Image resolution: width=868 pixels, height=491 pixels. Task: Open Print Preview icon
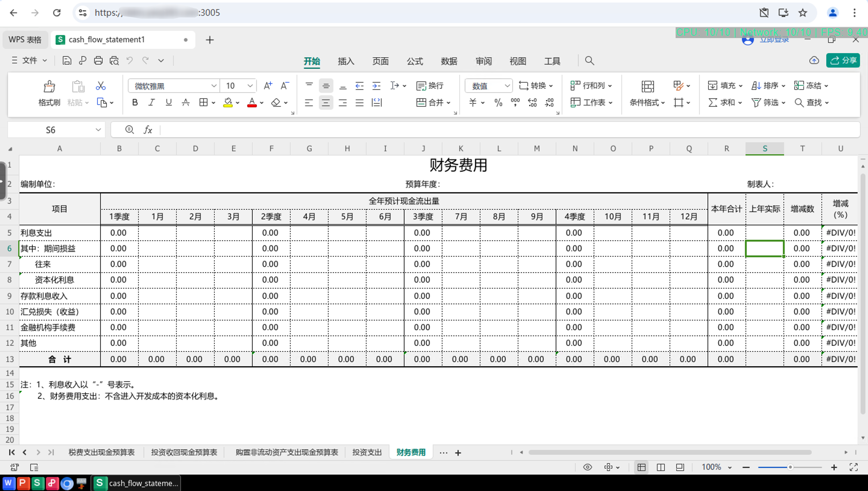pyautogui.click(x=114, y=61)
